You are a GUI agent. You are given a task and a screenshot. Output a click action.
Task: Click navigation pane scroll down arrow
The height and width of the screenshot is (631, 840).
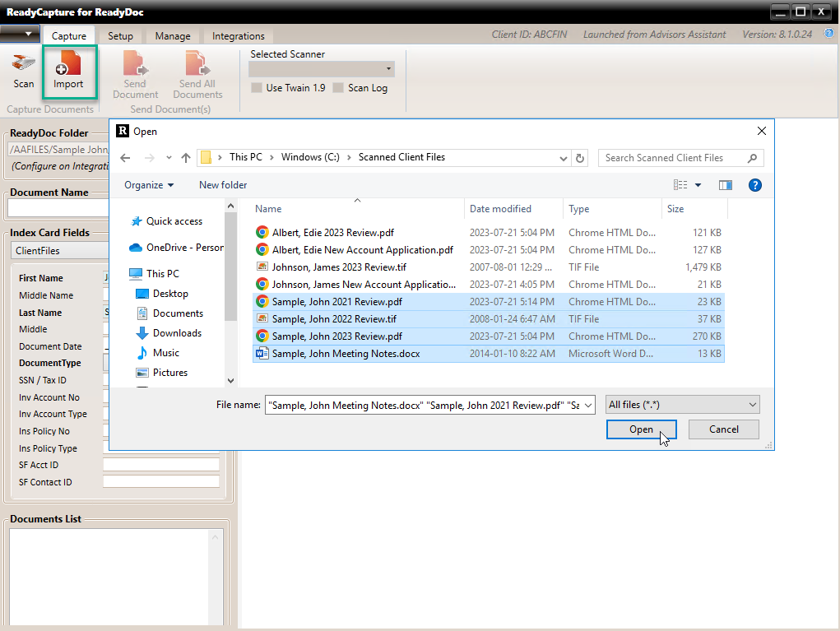[230, 381]
